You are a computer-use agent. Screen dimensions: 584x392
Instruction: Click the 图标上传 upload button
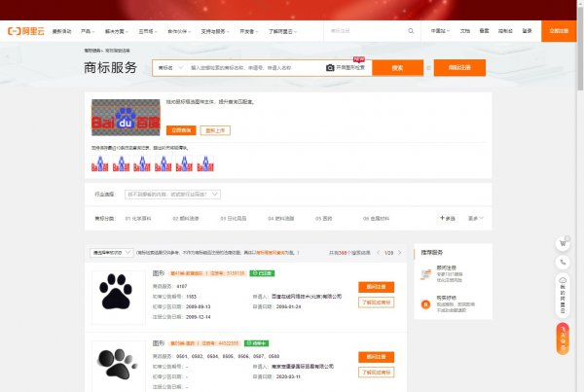coord(215,130)
